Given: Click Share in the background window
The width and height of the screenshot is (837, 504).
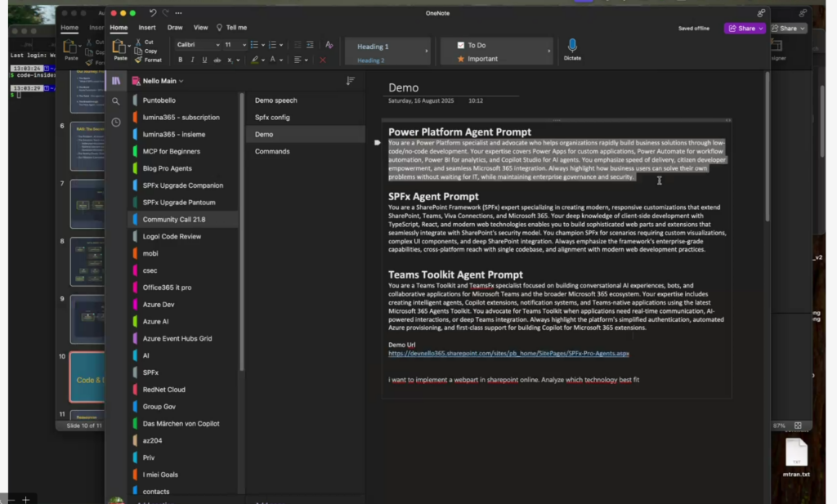Looking at the screenshot, I should pos(789,29).
